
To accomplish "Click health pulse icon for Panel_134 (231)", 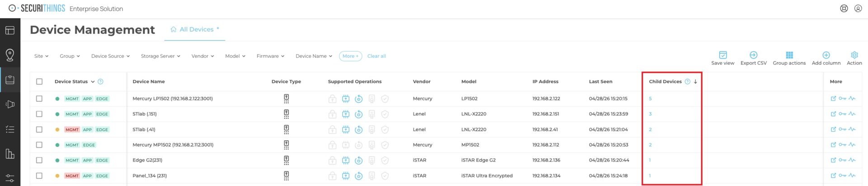I will coord(852,176).
